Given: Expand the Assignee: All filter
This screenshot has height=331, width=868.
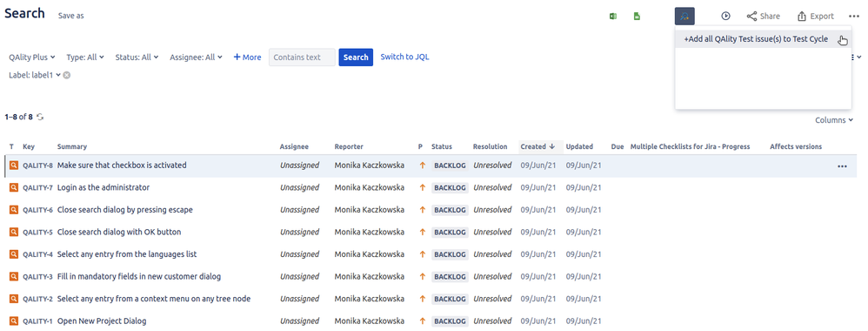Looking at the screenshot, I should coord(196,57).
